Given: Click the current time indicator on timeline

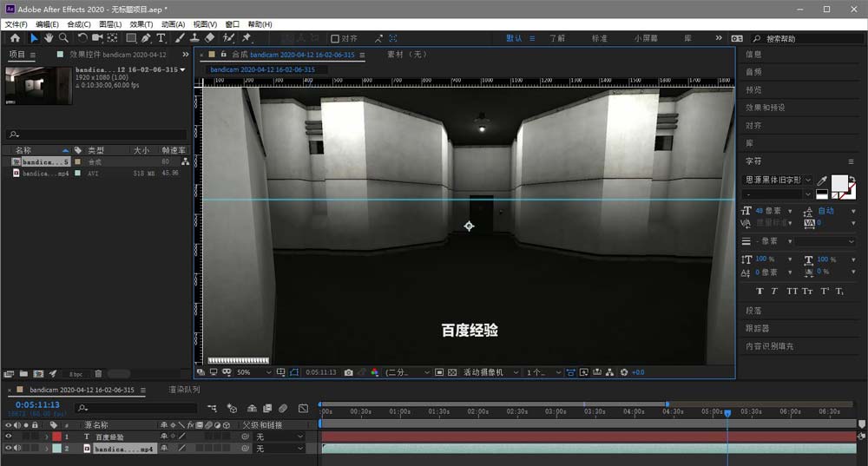Looking at the screenshot, I should tap(727, 413).
